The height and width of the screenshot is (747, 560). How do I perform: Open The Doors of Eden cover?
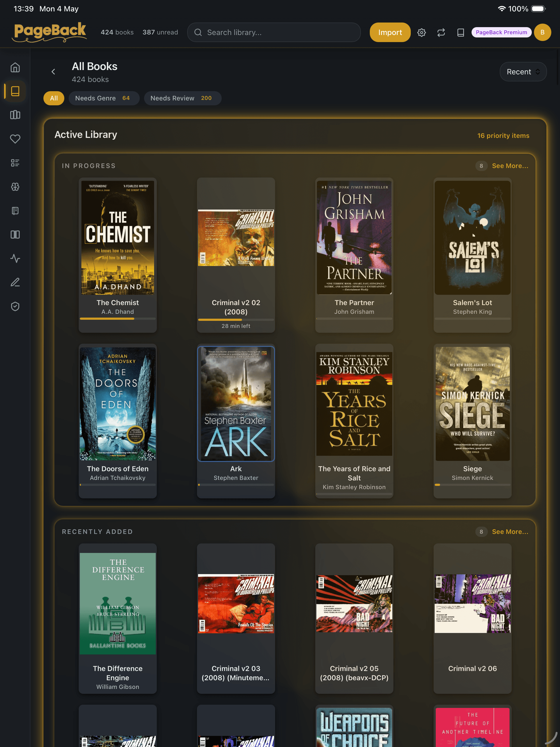(x=118, y=404)
